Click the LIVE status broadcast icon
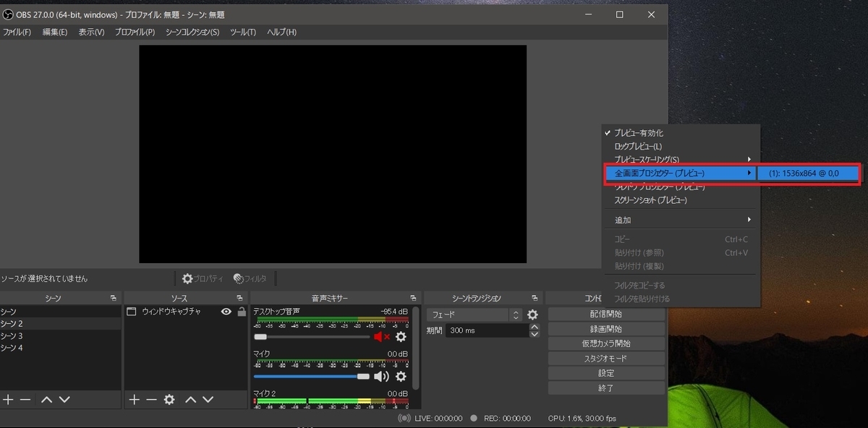The height and width of the screenshot is (428, 868). 404,418
